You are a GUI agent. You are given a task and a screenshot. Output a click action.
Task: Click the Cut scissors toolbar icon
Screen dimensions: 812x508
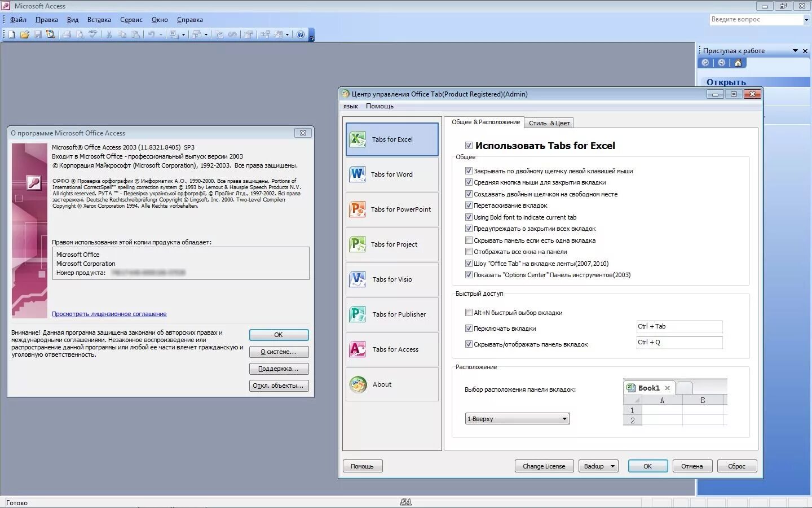[109, 34]
